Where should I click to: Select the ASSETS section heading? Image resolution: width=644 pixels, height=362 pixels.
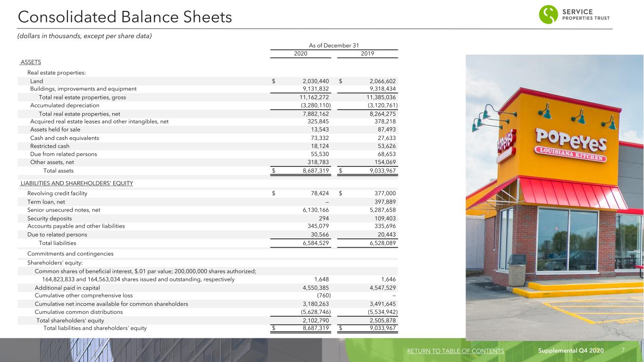(x=31, y=62)
